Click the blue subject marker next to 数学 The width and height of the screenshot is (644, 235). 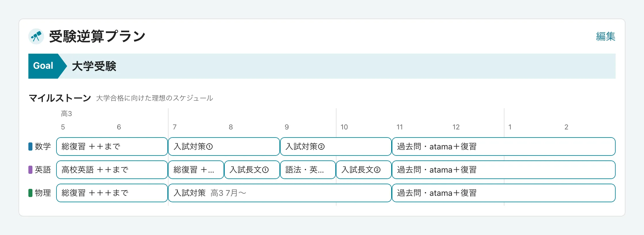coord(30,147)
